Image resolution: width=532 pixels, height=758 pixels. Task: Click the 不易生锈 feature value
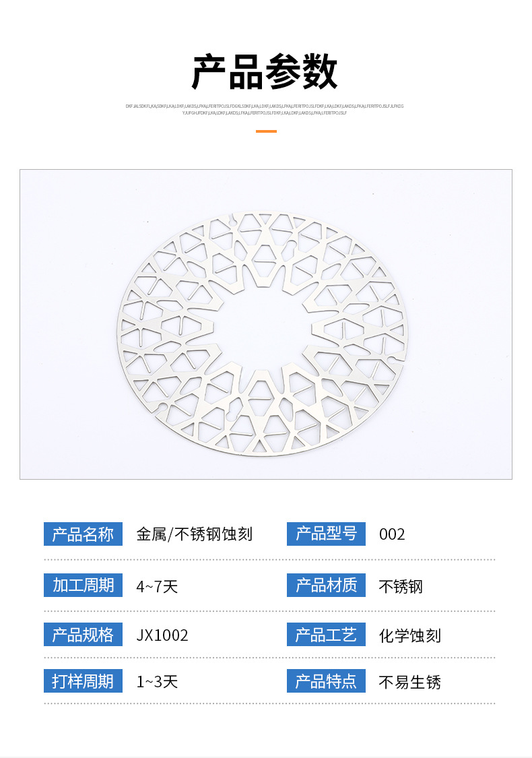point(409,682)
